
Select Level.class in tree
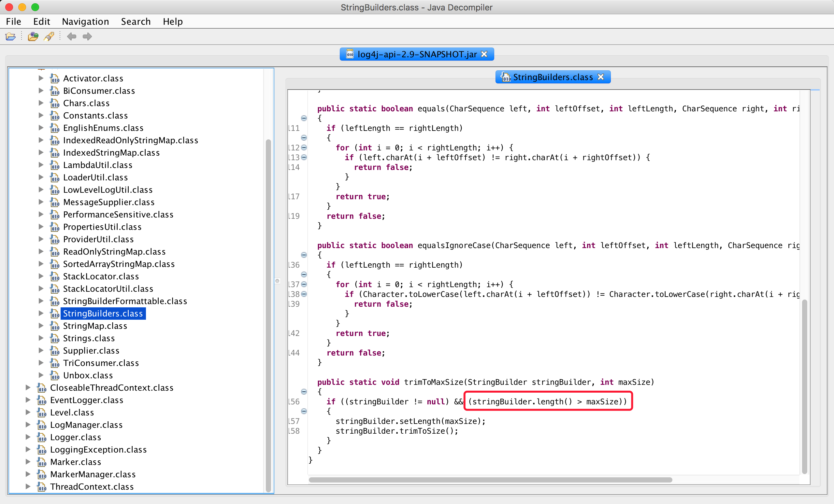point(72,413)
